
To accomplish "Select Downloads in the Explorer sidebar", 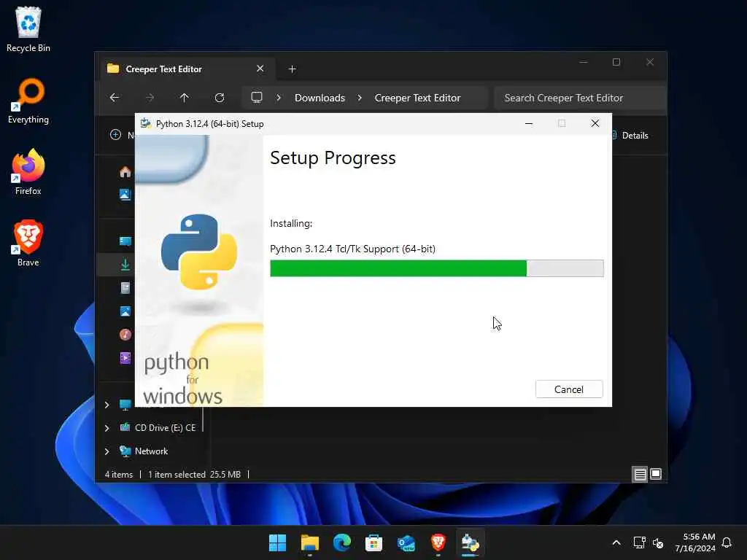I will point(125,265).
